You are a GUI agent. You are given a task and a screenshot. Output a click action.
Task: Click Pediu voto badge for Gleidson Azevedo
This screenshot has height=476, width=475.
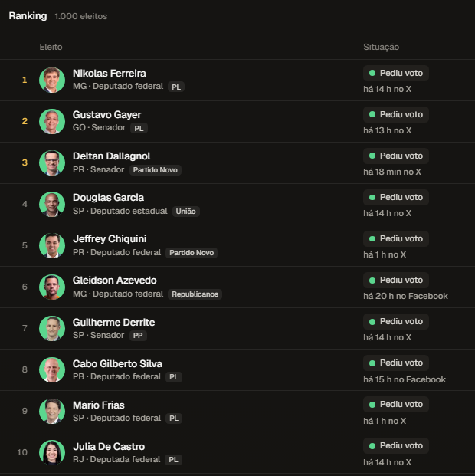(396, 280)
